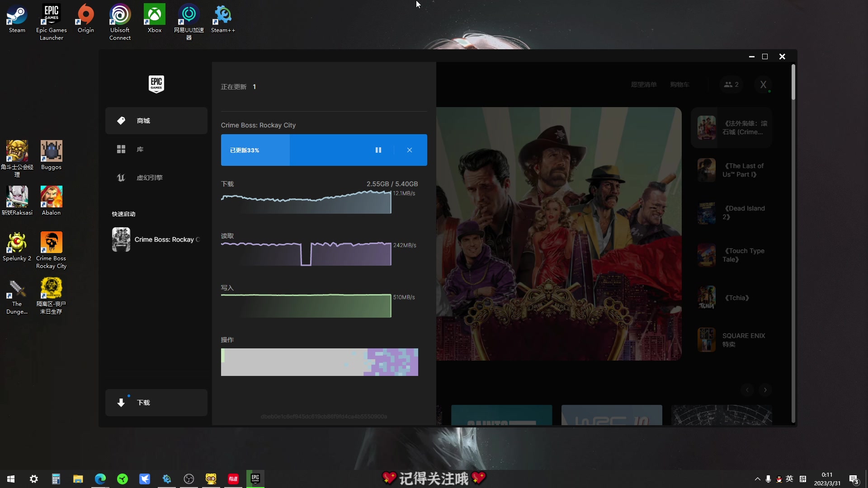The height and width of the screenshot is (488, 868).
Task: Select 隔离区-丧尸末日生存 desktop icon
Action: point(51,296)
